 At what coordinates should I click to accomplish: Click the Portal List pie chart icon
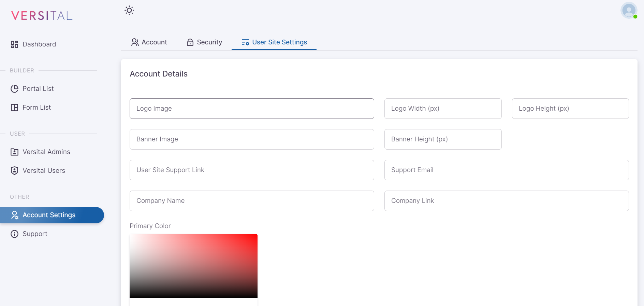tap(14, 89)
